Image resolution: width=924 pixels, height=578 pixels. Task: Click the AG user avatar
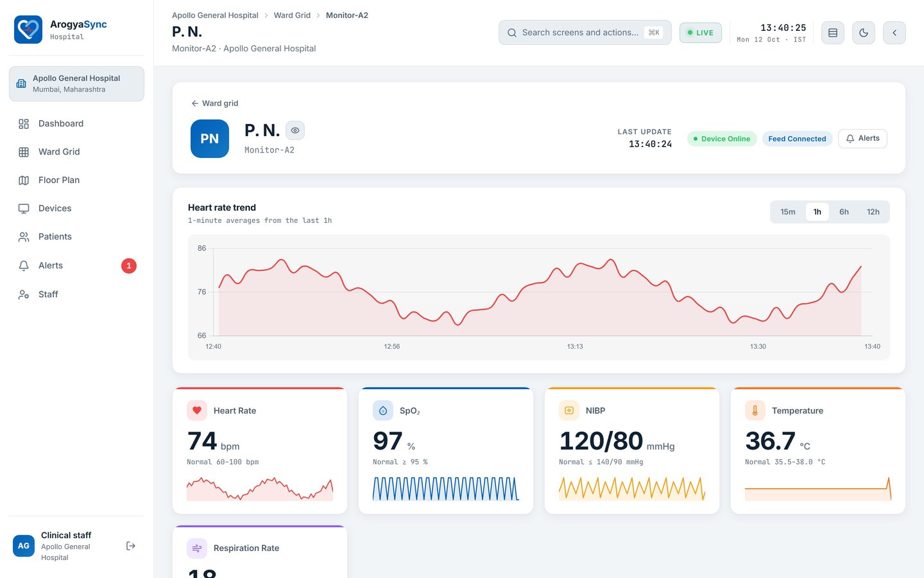(24, 546)
